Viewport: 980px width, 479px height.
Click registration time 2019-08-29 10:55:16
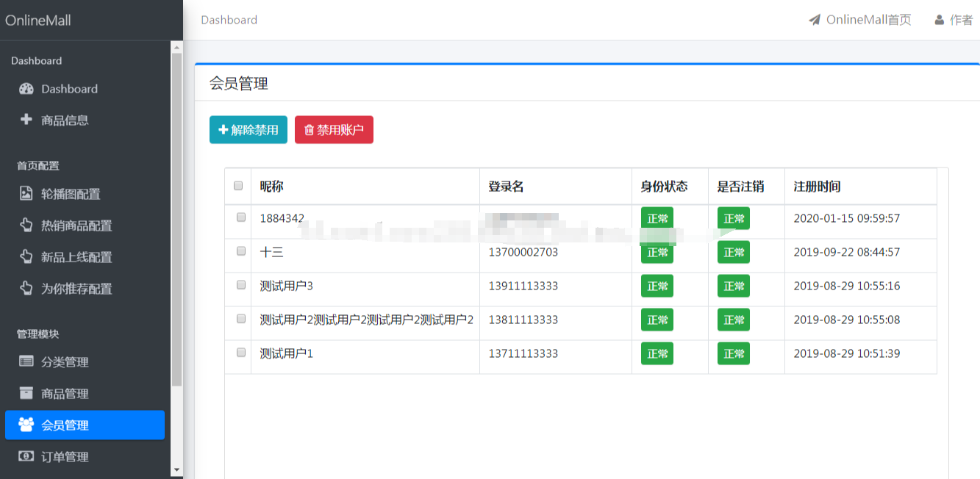point(847,286)
